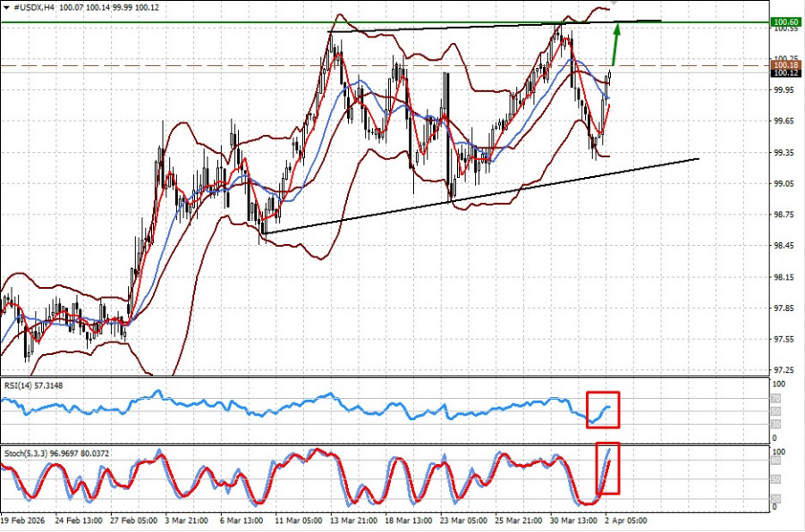
Task: Click the 13 Mar 21:00 time label
Action: click(353, 520)
